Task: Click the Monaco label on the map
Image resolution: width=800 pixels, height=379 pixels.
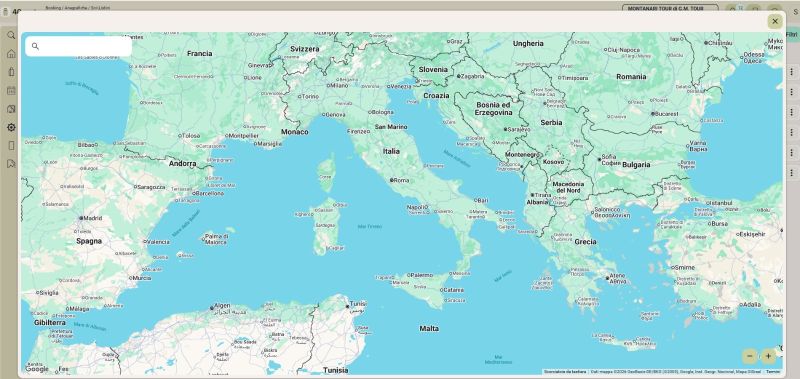Action: (x=294, y=132)
